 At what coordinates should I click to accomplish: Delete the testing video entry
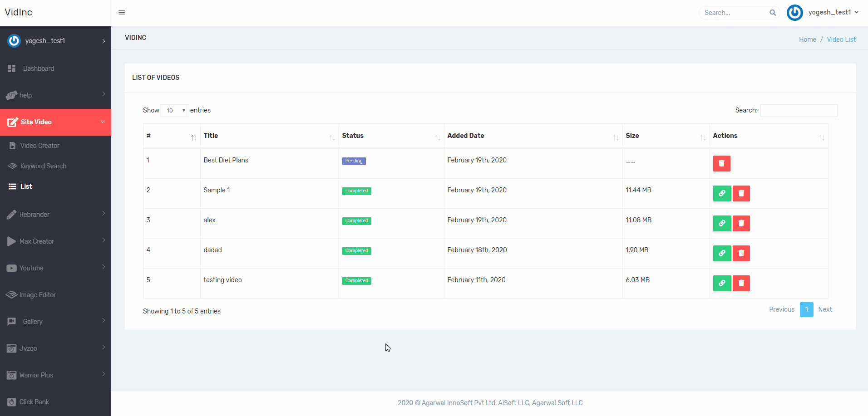741,283
